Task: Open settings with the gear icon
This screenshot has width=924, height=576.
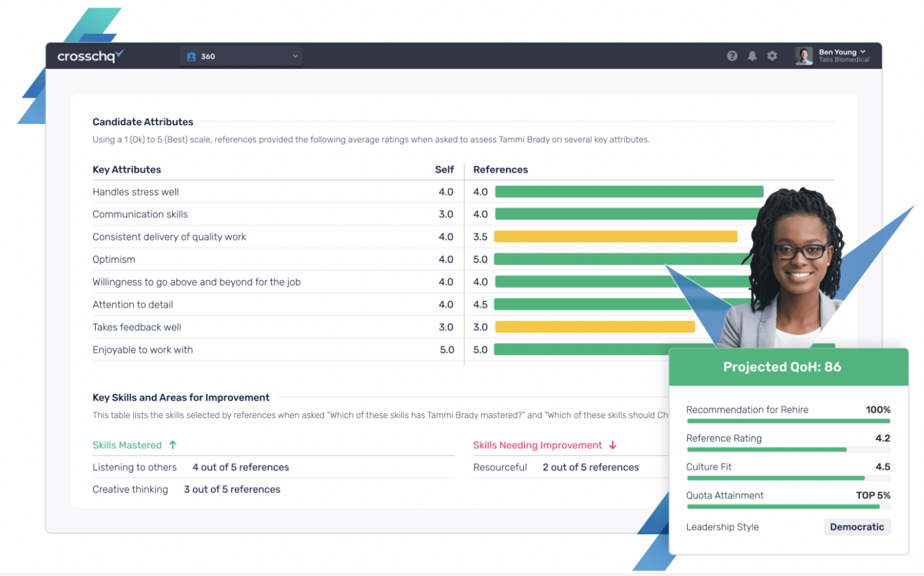Action: click(x=772, y=56)
